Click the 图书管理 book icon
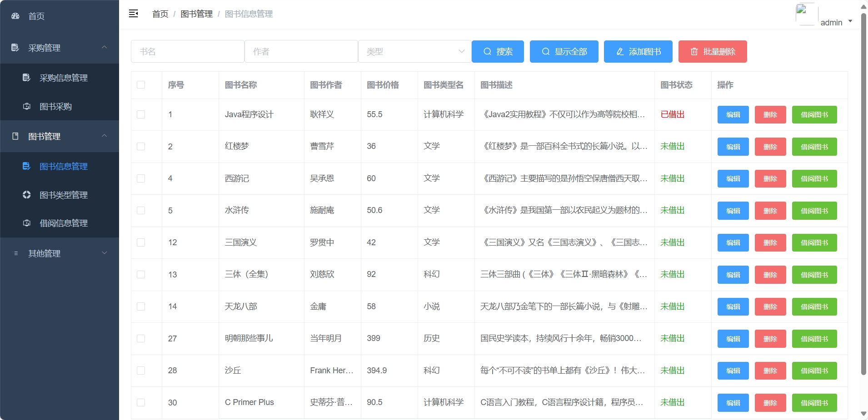Viewport: 868px width, 420px height. 15,136
